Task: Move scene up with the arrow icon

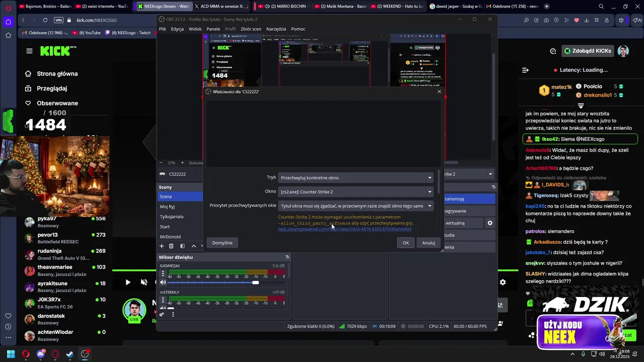Action: pos(194,246)
